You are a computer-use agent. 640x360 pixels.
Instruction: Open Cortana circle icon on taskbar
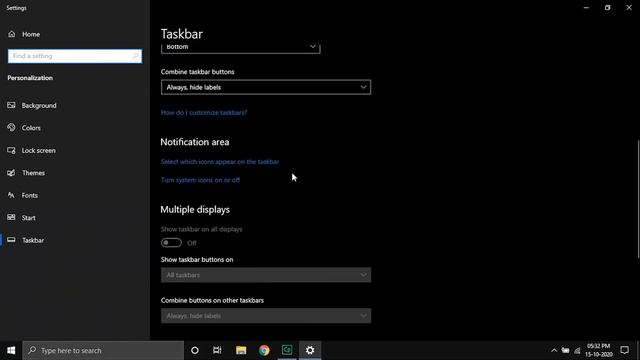click(195, 350)
